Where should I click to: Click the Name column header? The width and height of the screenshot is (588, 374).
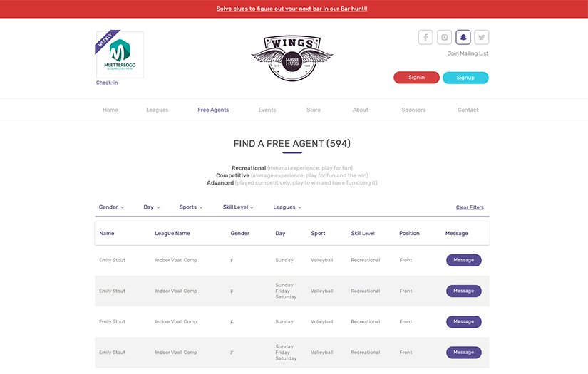pyautogui.click(x=107, y=233)
